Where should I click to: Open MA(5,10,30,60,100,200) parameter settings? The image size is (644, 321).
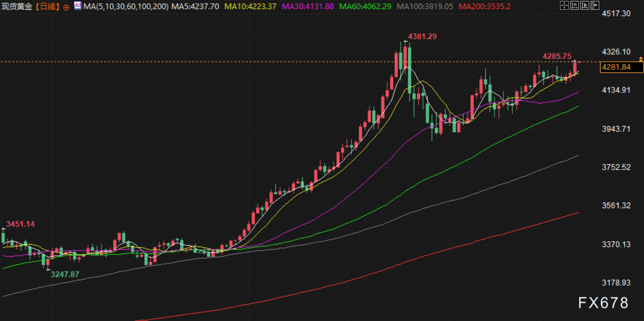click(x=125, y=7)
